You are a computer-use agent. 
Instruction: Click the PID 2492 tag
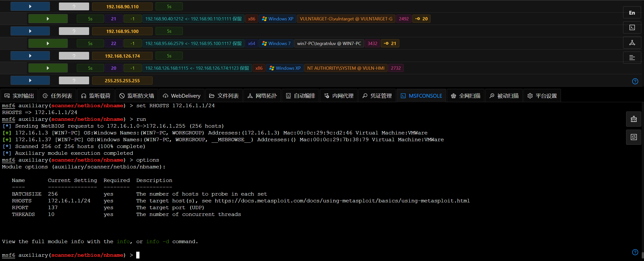(x=404, y=19)
